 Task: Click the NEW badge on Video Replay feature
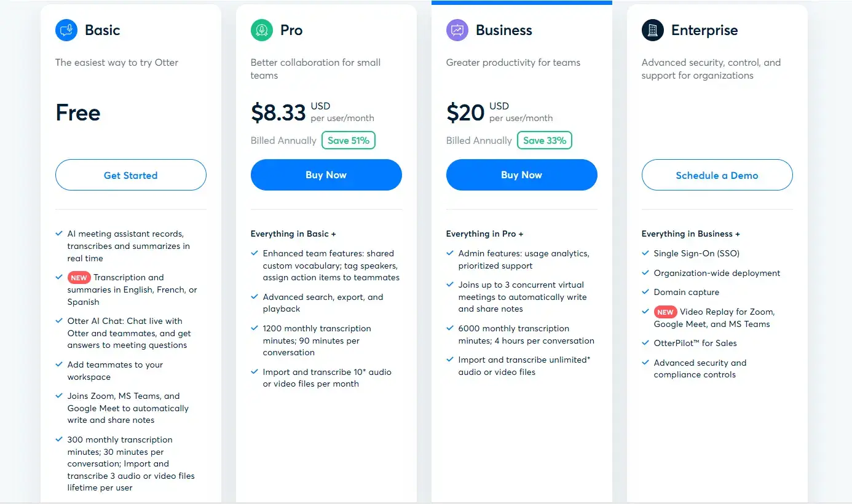[665, 312]
